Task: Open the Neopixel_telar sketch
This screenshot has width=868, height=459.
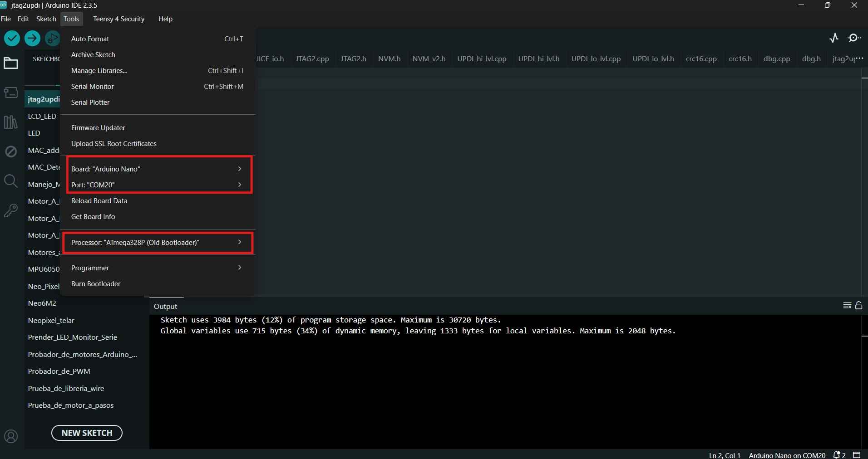Action: click(x=86, y=320)
